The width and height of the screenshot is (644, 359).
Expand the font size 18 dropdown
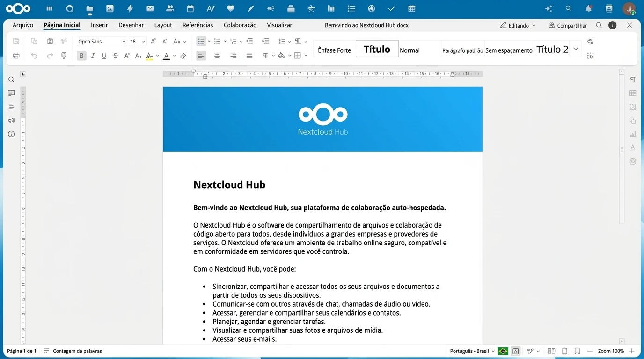(143, 41)
